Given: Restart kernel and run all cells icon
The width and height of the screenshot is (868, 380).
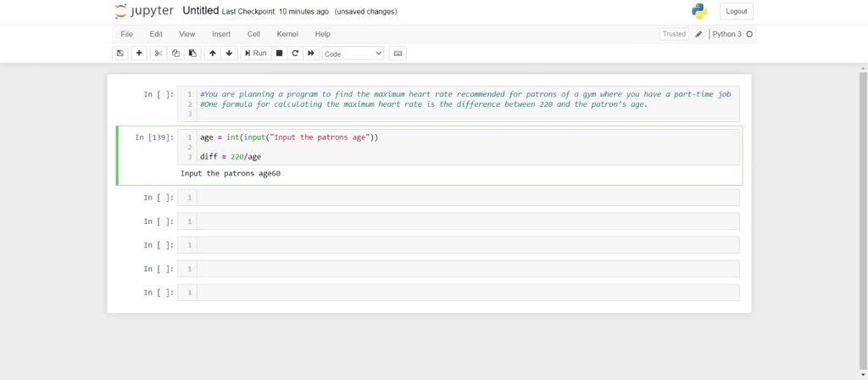Looking at the screenshot, I should [x=311, y=53].
